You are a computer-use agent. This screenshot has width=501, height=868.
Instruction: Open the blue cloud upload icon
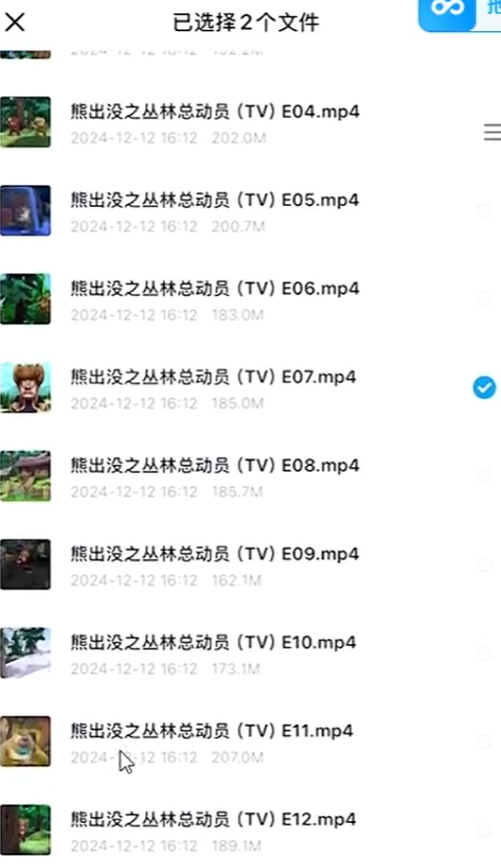point(447,12)
